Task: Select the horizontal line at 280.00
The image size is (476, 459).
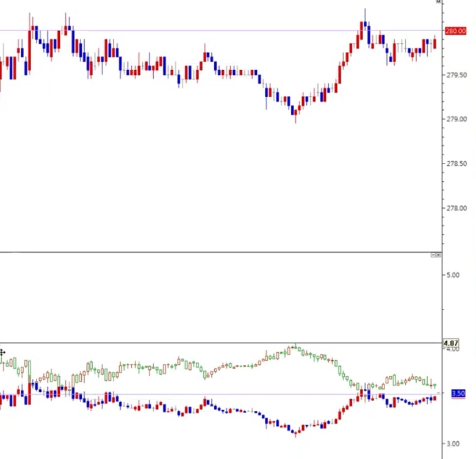Action: pyautogui.click(x=183, y=31)
